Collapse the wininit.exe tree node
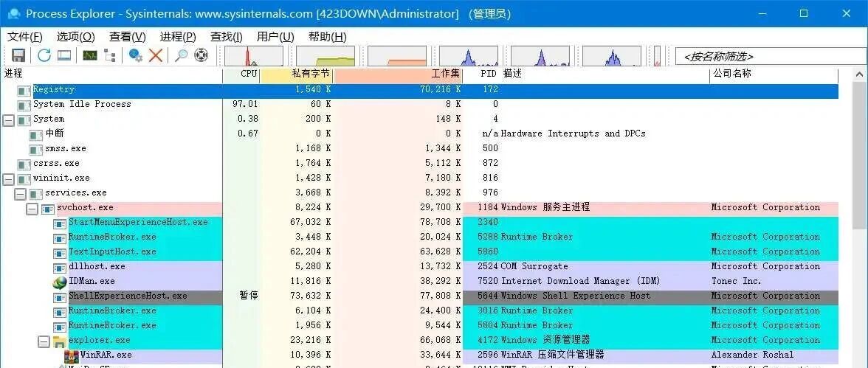 (x=8, y=178)
